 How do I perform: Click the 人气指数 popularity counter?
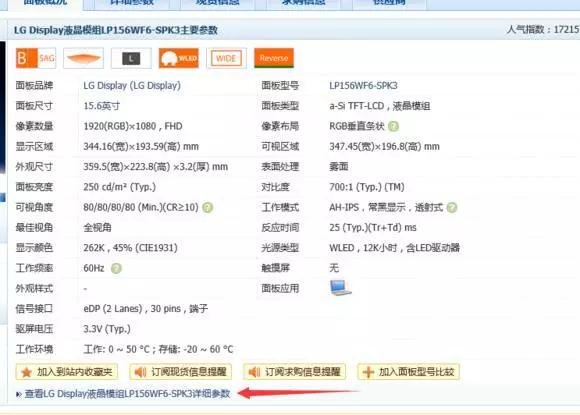pos(543,30)
